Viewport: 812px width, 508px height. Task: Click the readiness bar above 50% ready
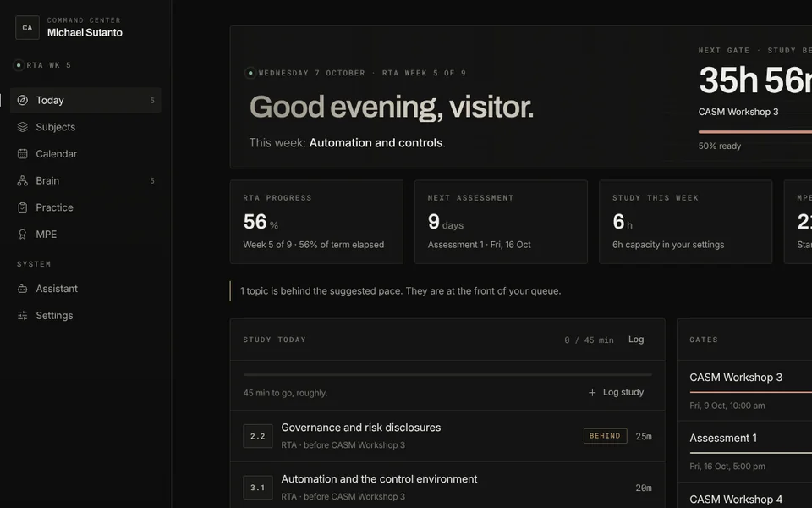pyautogui.click(x=755, y=132)
